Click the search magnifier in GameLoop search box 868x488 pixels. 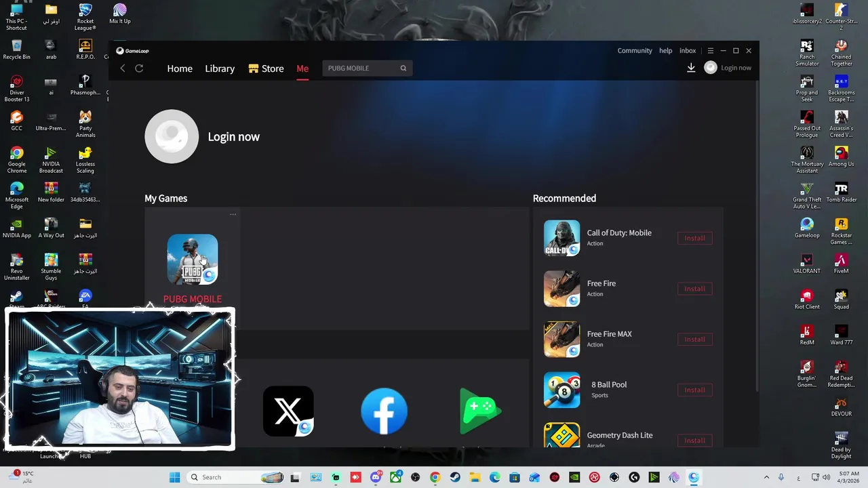pos(403,68)
